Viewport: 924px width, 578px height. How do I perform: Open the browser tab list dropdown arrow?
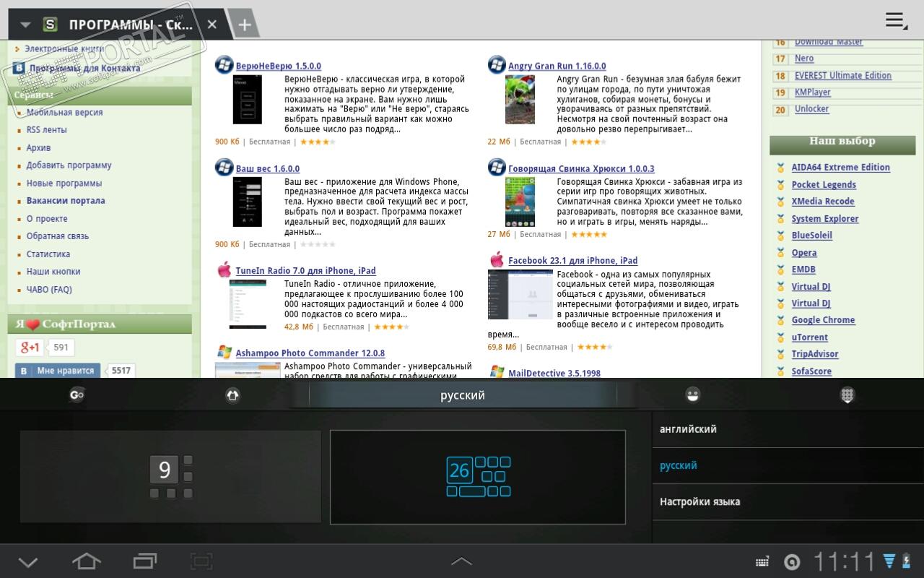[25, 25]
